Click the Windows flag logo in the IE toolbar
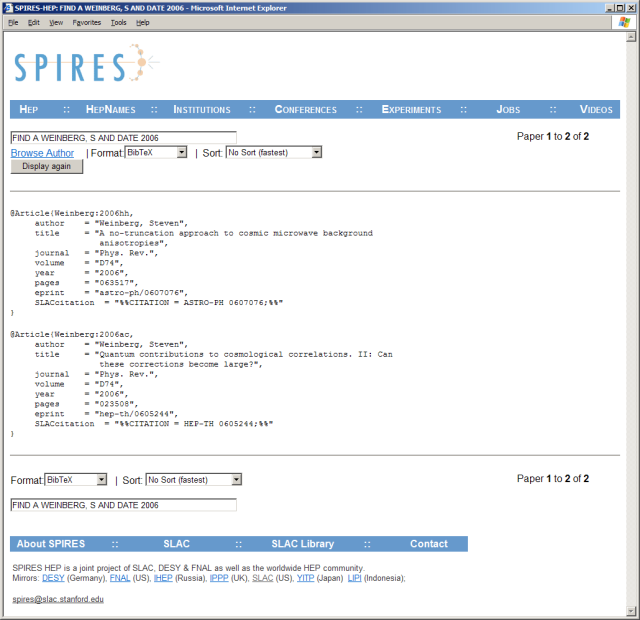Viewport: 640px width, 620px height. tap(624, 22)
